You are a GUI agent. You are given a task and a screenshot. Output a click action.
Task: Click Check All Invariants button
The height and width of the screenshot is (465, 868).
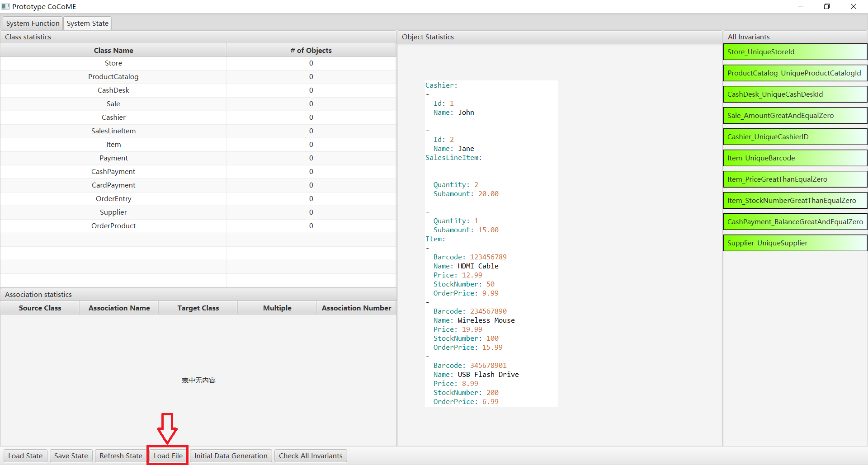click(311, 456)
